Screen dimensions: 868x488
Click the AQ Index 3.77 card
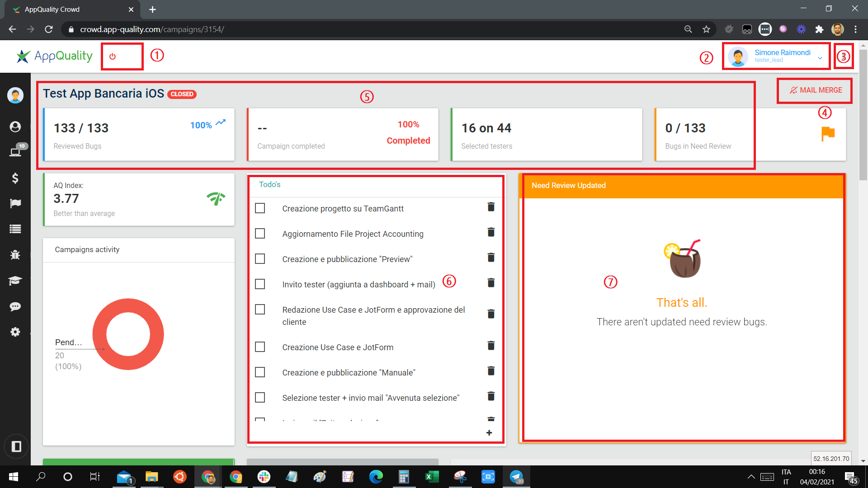[139, 199]
